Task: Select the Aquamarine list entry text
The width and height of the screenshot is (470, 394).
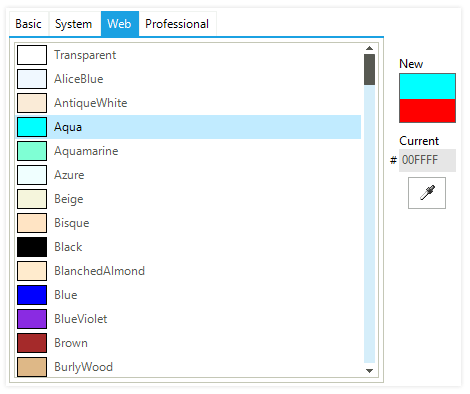Action: [x=86, y=151]
